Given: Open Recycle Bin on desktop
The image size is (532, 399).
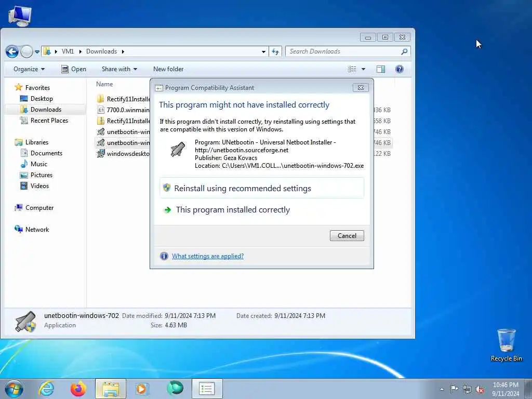Looking at the screenshot, I should click(x=506, y=345).
